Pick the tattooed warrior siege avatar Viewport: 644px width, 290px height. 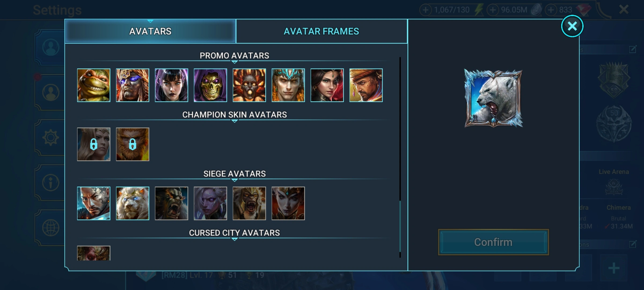click(94, 203)
